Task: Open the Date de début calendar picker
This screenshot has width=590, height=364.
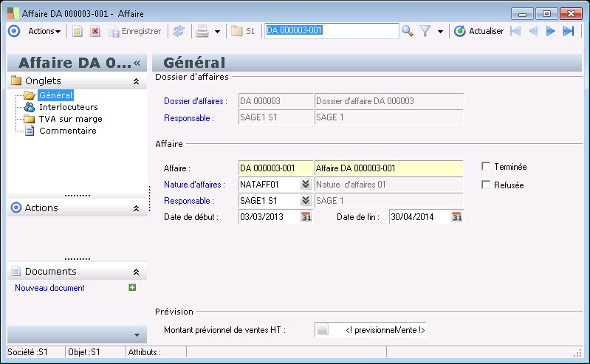Action: (306, 217)
